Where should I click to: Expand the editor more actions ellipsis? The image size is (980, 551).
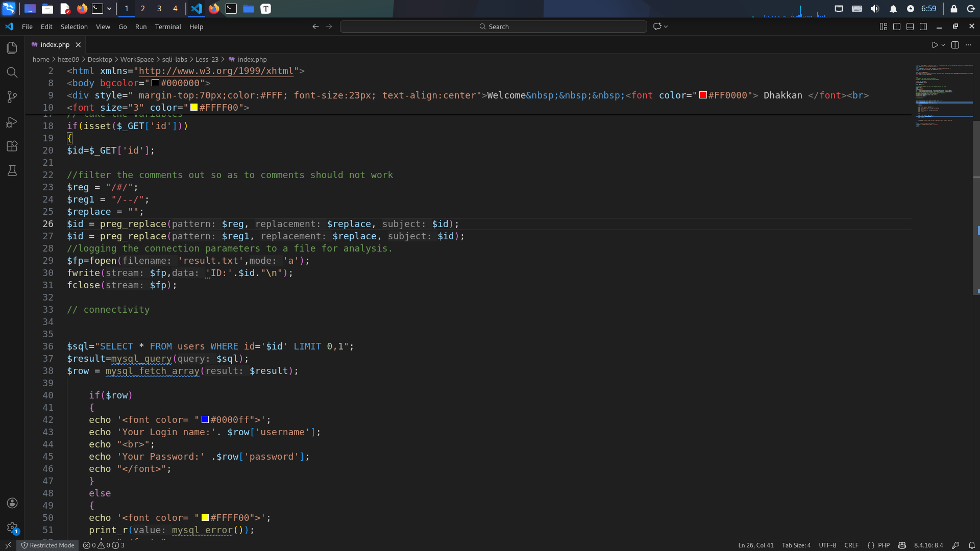[x=968, y=45]
